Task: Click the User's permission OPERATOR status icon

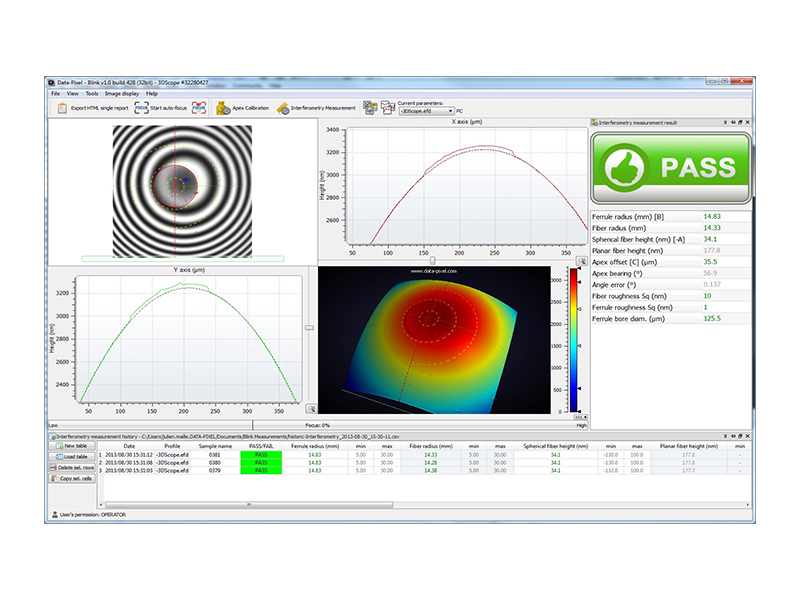Action: coord(55,515)
